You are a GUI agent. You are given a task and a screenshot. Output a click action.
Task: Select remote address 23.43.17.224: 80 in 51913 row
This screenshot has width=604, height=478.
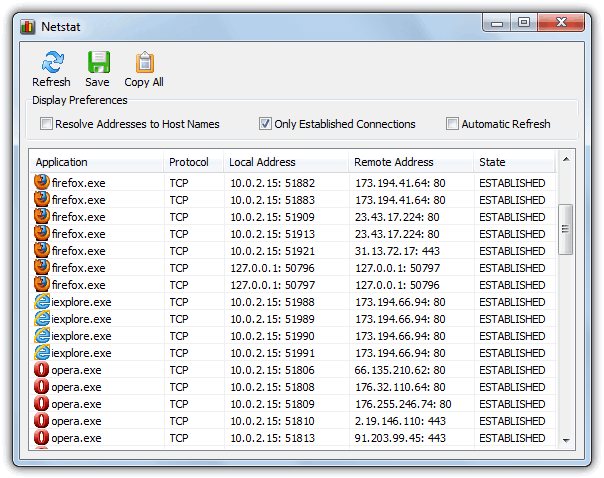pyautogui.click(x=397, y=234)
